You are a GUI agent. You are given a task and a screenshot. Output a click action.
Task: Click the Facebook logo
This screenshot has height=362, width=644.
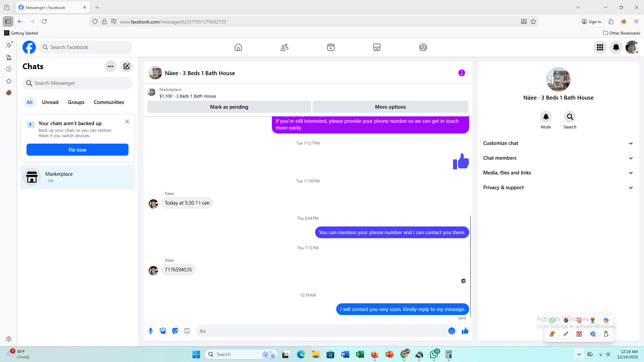click(29, 47)
